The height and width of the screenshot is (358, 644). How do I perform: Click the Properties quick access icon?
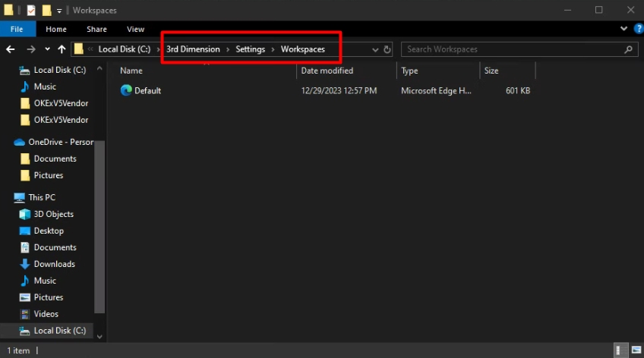pos(31,11)
